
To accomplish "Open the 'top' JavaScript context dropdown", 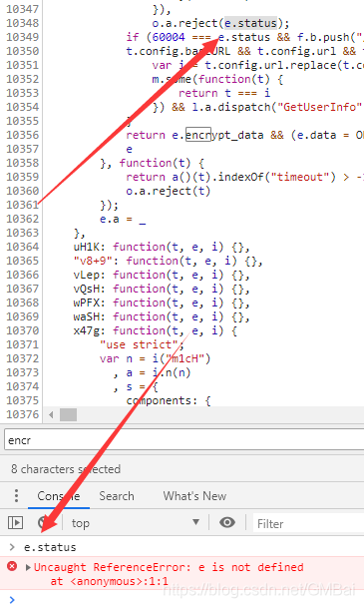I will pyautogui.click(x=135, y=523).
